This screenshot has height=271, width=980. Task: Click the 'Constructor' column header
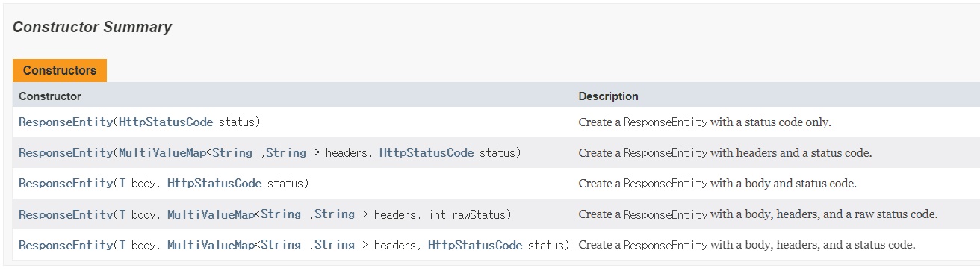click(50, 96)
